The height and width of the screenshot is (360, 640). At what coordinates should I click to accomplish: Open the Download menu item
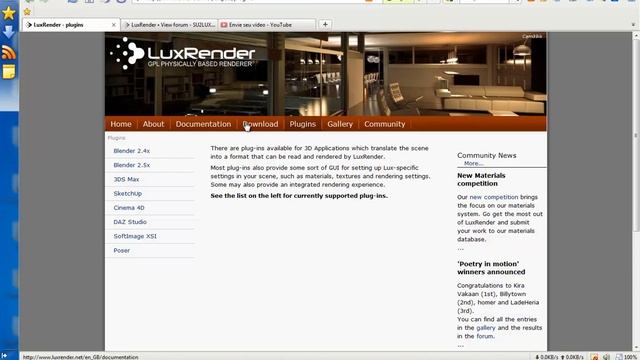pos(260,124)
